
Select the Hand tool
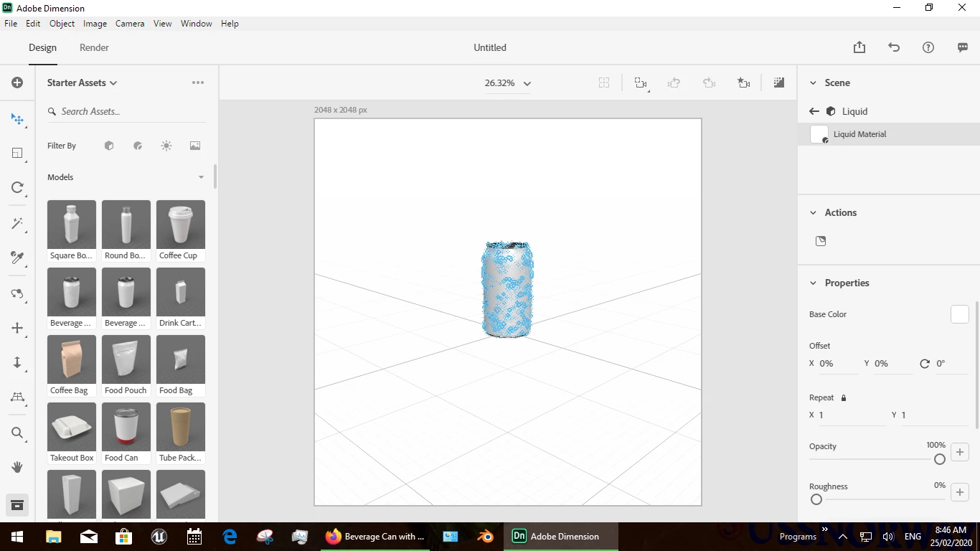click(17, 467)
